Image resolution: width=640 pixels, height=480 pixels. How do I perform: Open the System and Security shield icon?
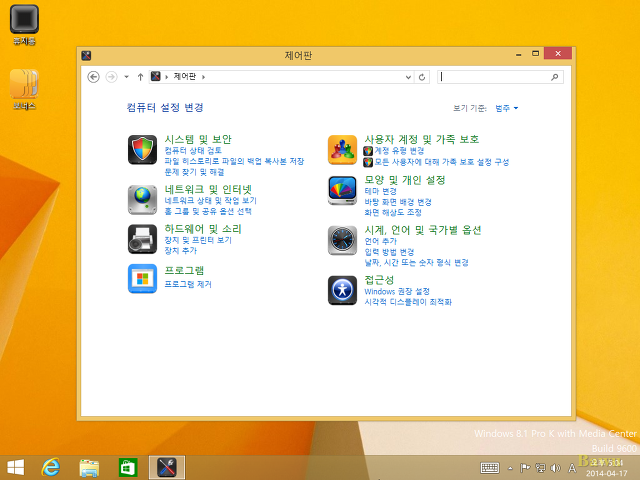click(142, 150)
